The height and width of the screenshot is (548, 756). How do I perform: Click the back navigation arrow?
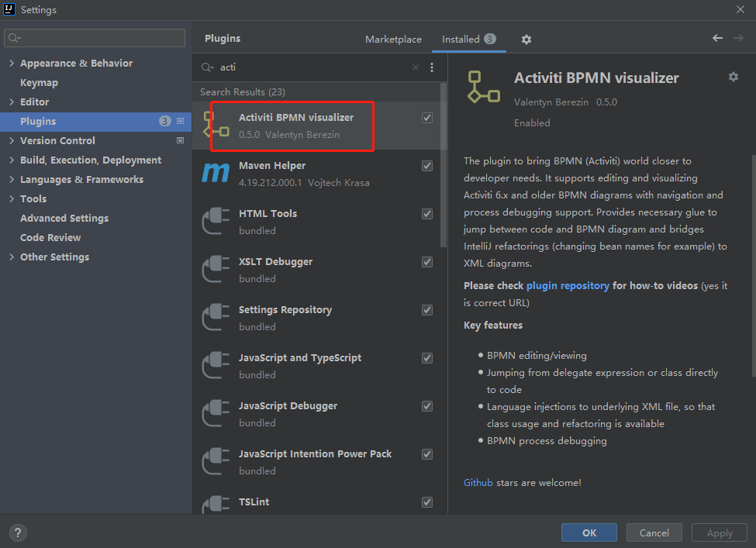click(717, 38)
